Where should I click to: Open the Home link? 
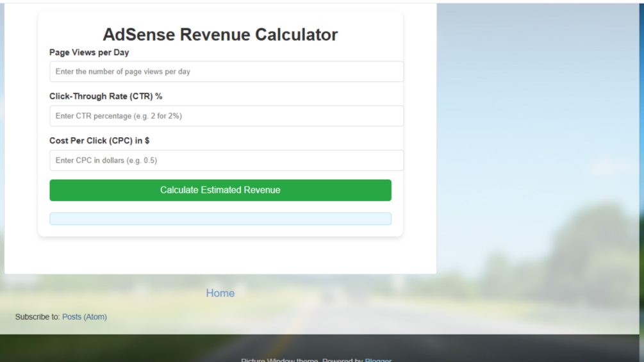pos(220,293)
